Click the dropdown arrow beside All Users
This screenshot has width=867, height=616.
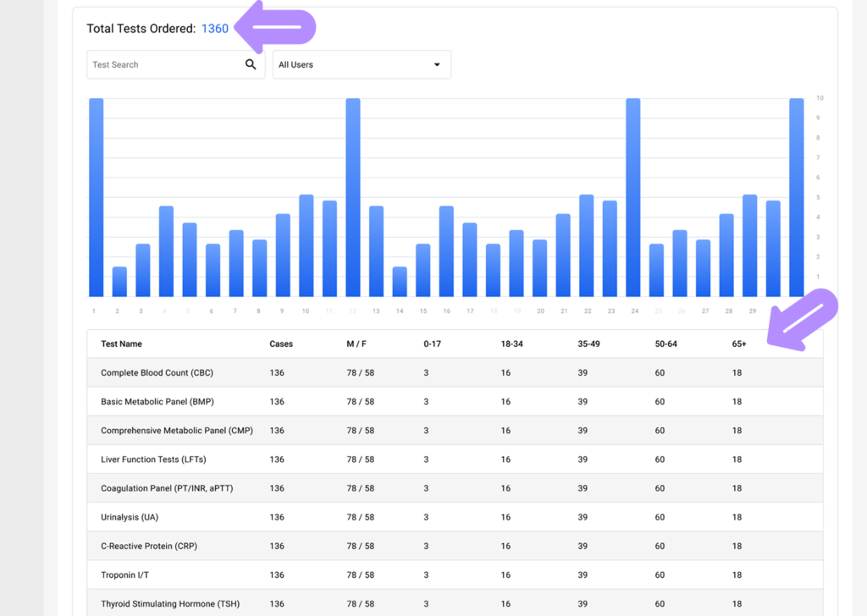[x=437, y=64]
